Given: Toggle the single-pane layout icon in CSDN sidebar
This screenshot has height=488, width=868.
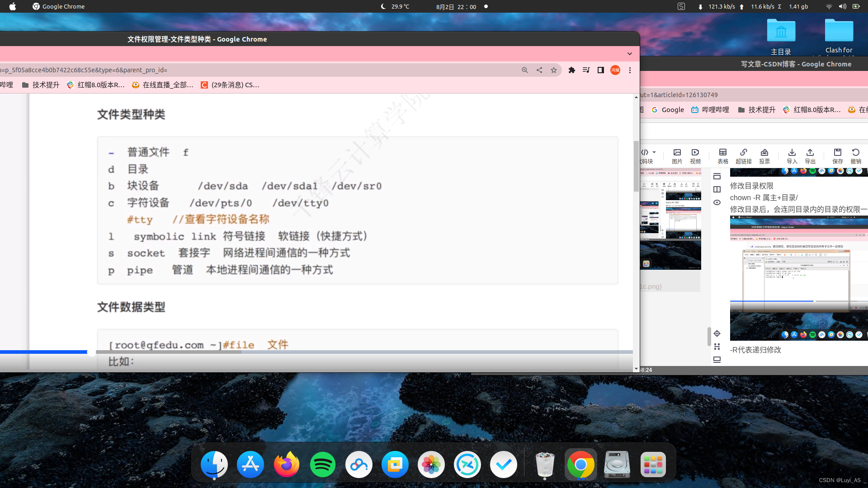Looking at the screenshot, I should [x=717, y=176].
